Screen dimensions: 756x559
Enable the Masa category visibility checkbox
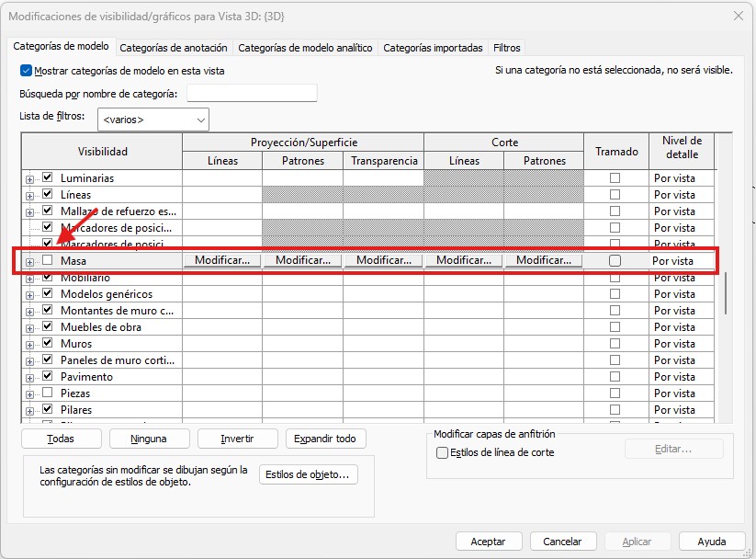click(48, 261)
